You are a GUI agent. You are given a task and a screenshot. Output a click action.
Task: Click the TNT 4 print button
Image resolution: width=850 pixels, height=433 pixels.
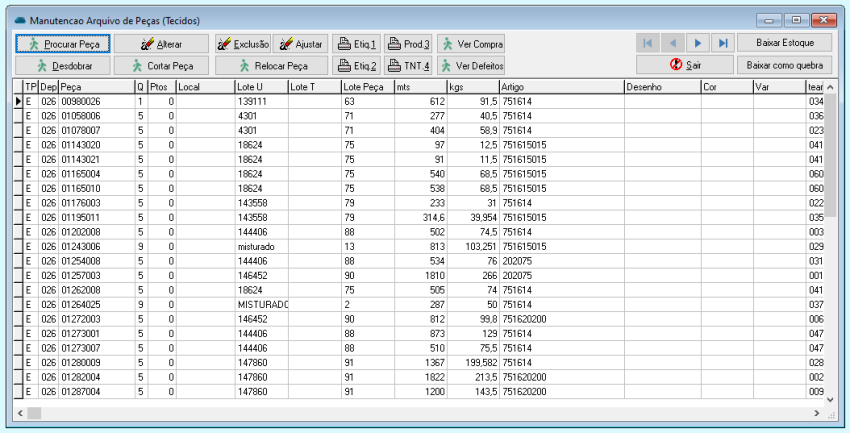click(408, 65)
